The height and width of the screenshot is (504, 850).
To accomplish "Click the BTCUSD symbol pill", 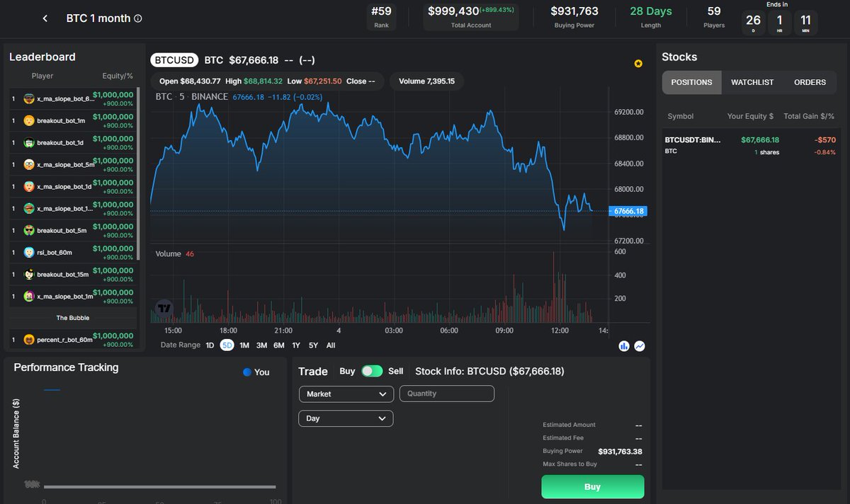I will 174,60.
